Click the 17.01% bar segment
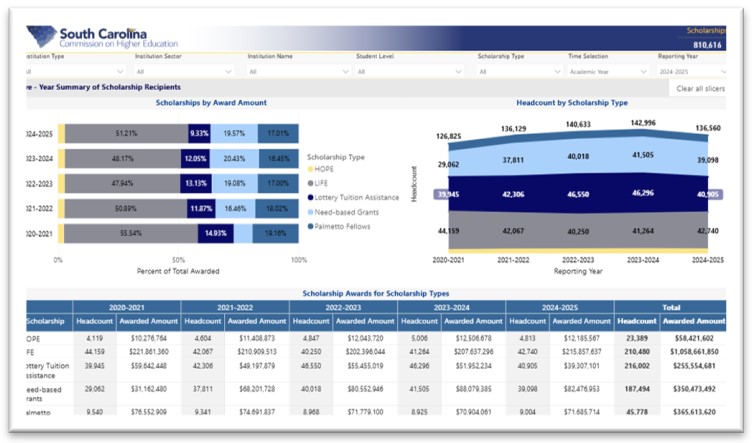 pos(278,134)
